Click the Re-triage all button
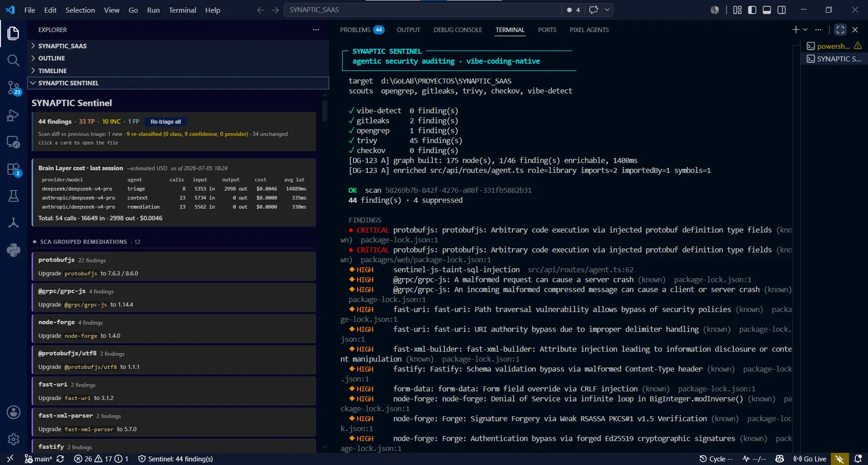Image resolution: width=868 pixels, height=465 pixels. coord(166,122)
